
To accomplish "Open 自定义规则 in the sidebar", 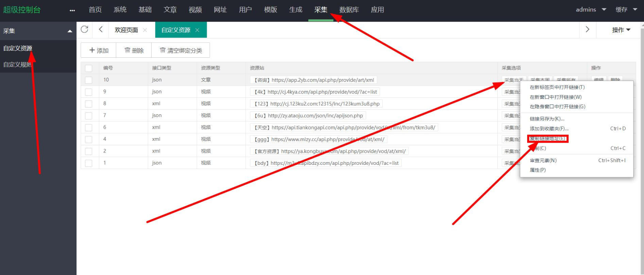I will 17,65.
